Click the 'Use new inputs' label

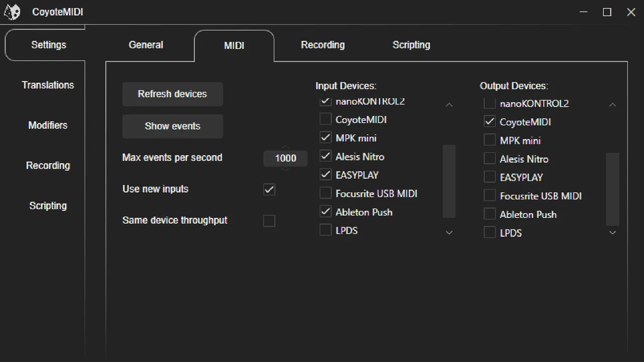155,189
